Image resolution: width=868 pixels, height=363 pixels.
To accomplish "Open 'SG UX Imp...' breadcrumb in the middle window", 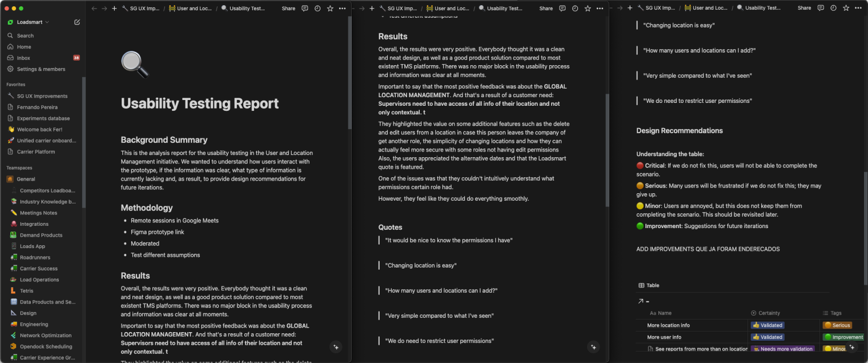I will [399, 9].
